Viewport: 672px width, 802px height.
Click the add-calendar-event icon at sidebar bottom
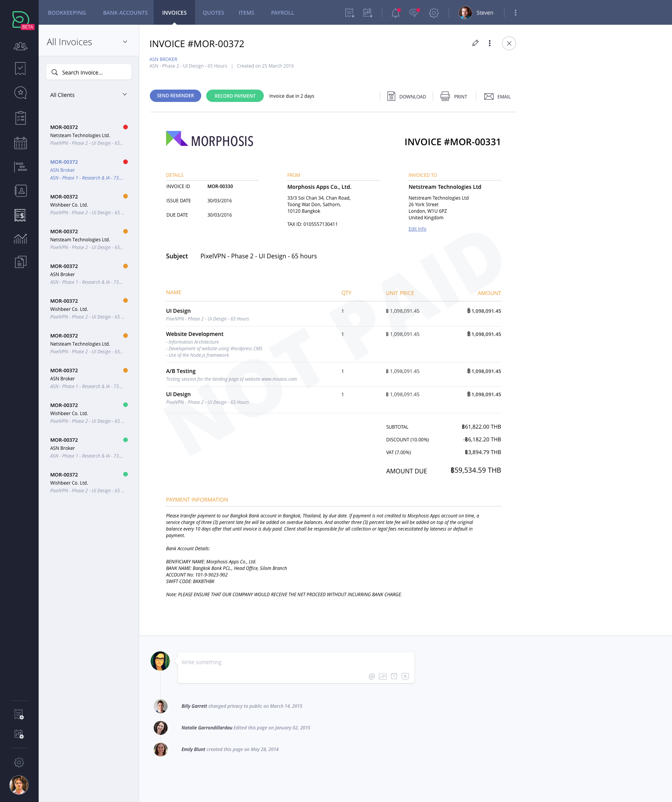[19, 734]
